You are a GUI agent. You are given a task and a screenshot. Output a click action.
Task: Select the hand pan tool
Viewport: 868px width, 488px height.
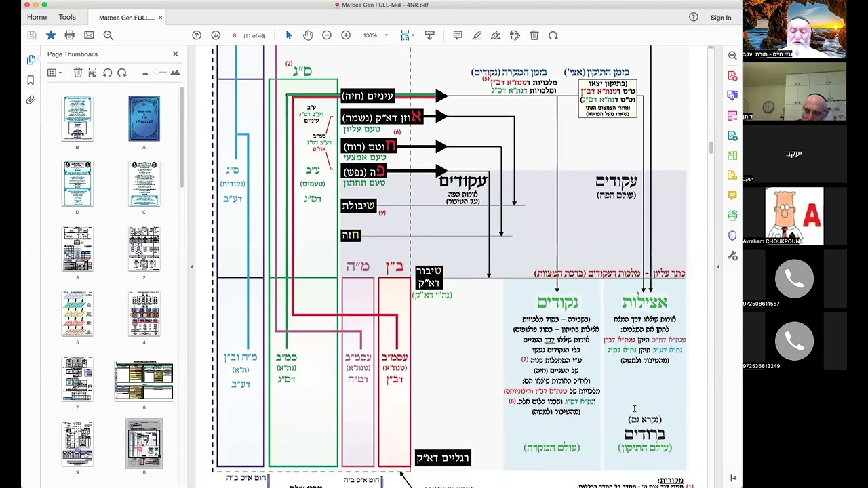tap(308, 35)
